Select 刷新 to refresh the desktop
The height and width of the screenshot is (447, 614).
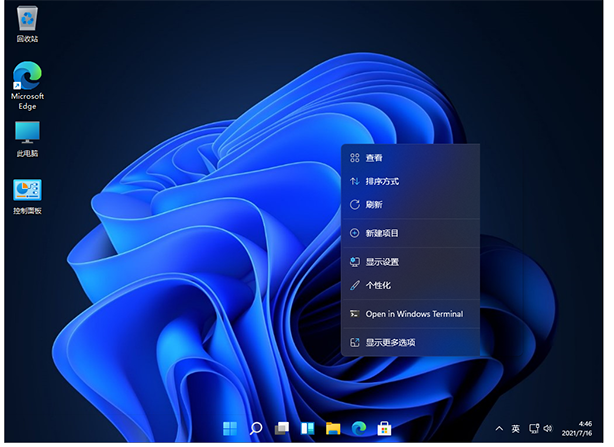point(374,204)
